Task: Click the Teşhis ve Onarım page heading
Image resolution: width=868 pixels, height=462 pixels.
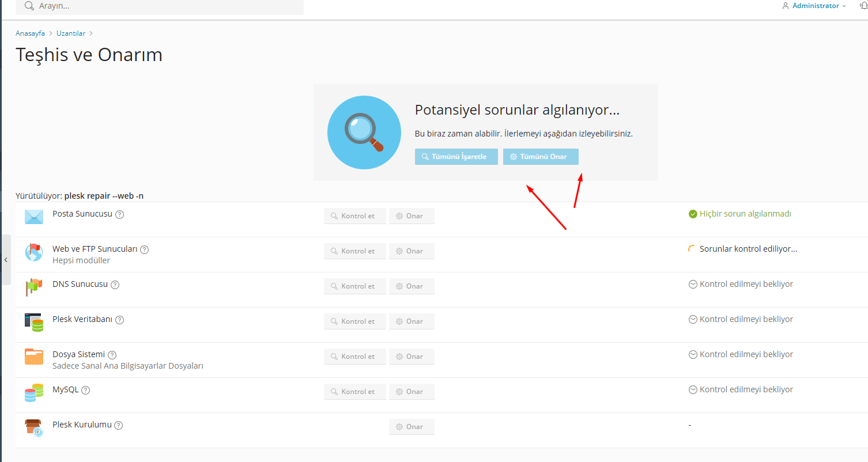Action: tap(89, 55)
